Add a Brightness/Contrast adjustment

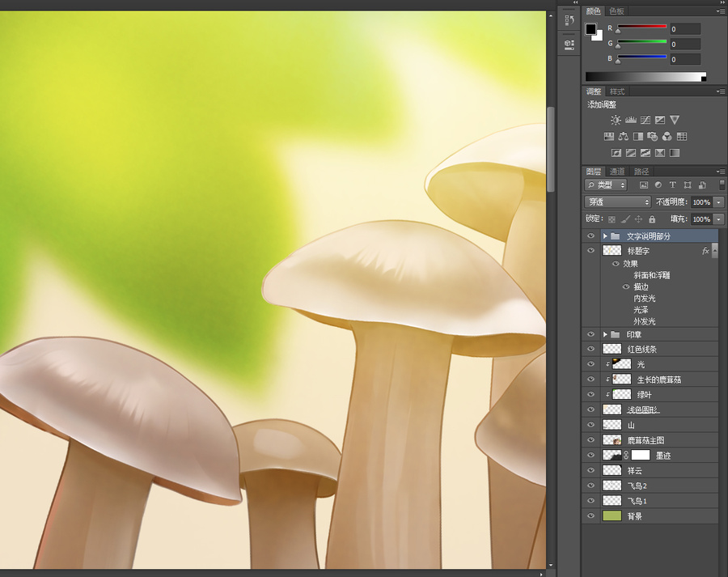(x=616, y=121)
